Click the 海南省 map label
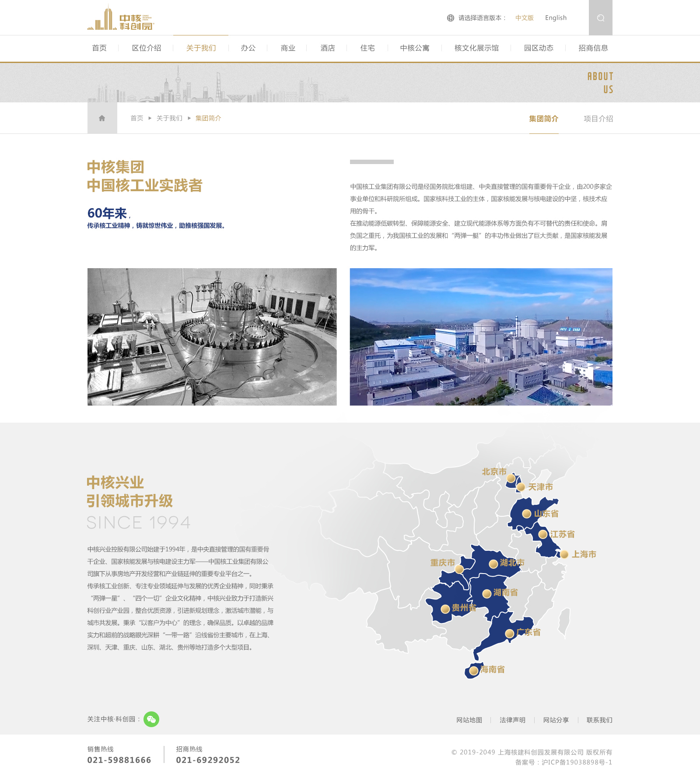 [x=493, y=669]
